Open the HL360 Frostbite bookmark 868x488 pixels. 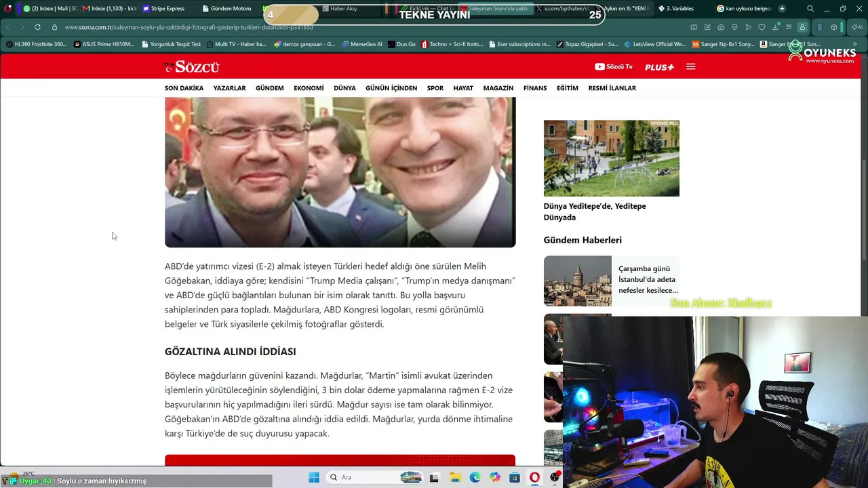point(36,44)
